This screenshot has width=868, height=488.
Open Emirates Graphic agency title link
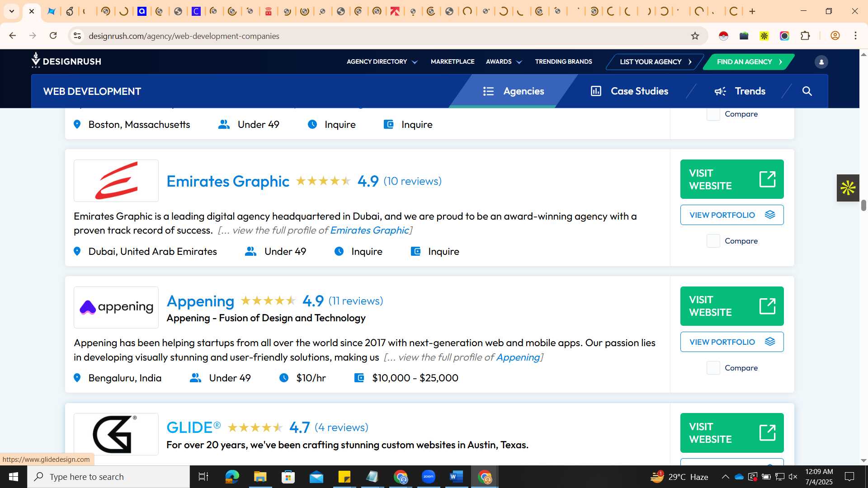[x=228, y=181]
